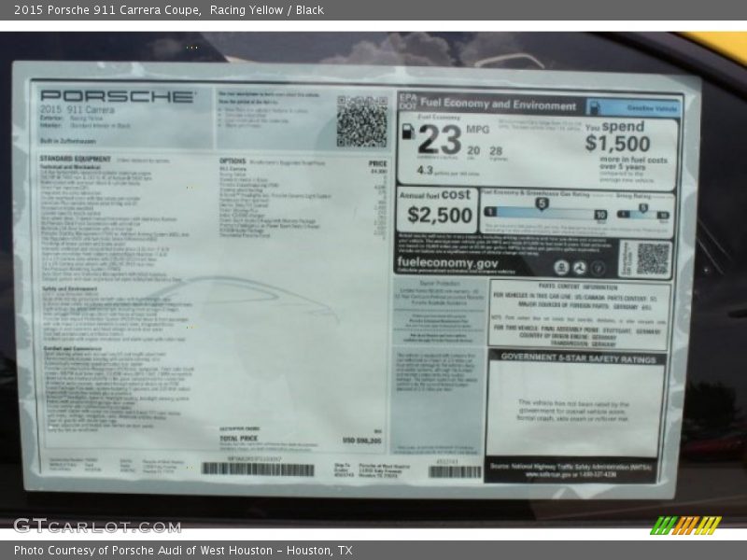Click the 'Safety and Environment' section heading

coord(69,289)
